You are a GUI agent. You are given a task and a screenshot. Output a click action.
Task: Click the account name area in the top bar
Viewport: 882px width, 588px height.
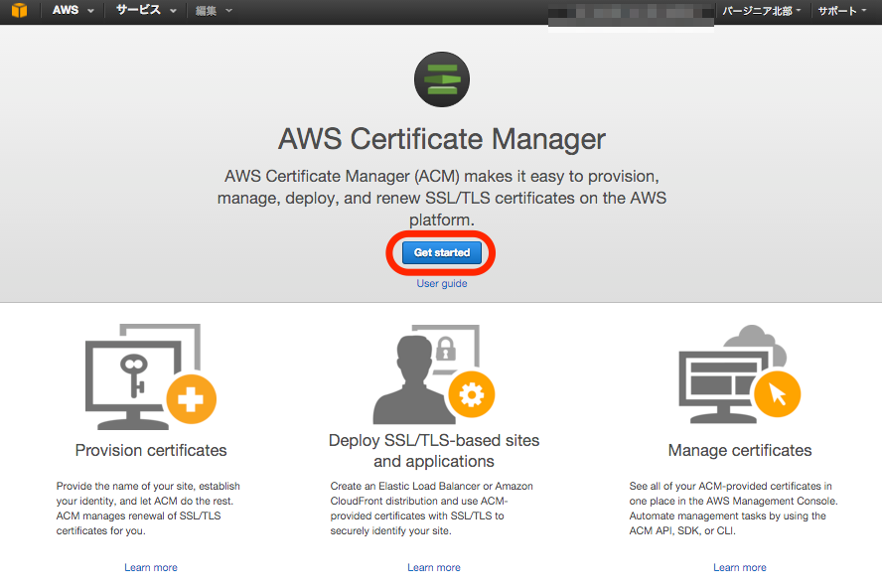tap(630, 11)
